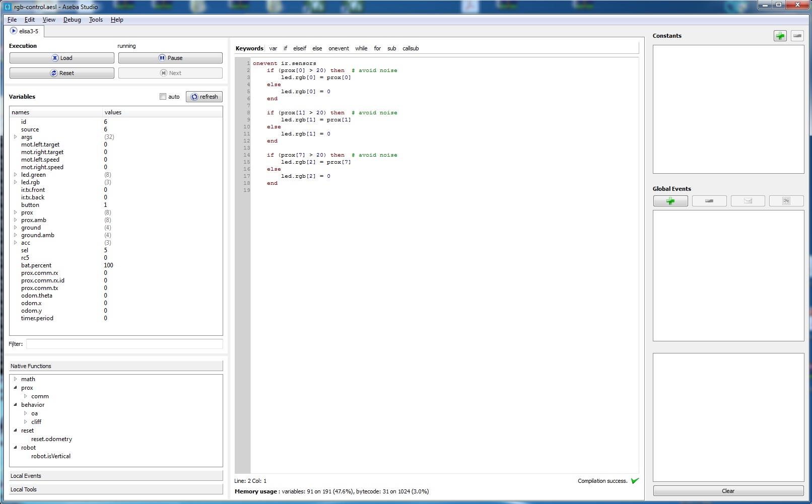Open the Tools menu
Screen dimensions: 812x504
coord(96,20)
